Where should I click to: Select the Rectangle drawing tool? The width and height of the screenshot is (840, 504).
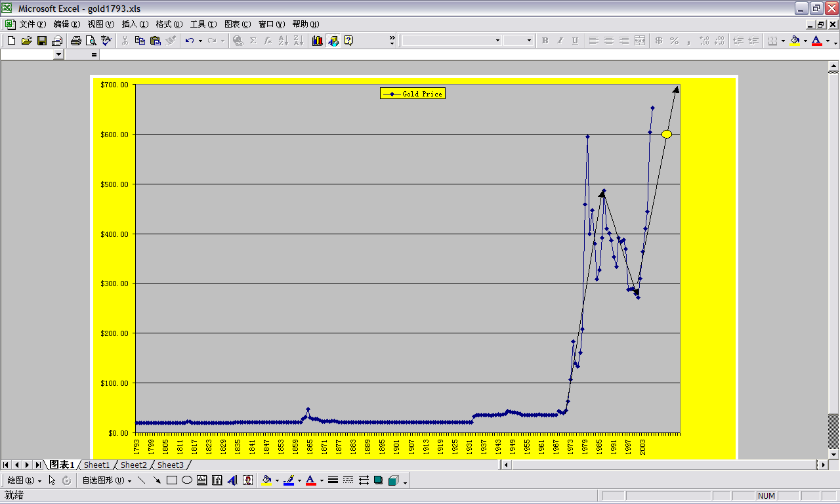tap(171, 480)
